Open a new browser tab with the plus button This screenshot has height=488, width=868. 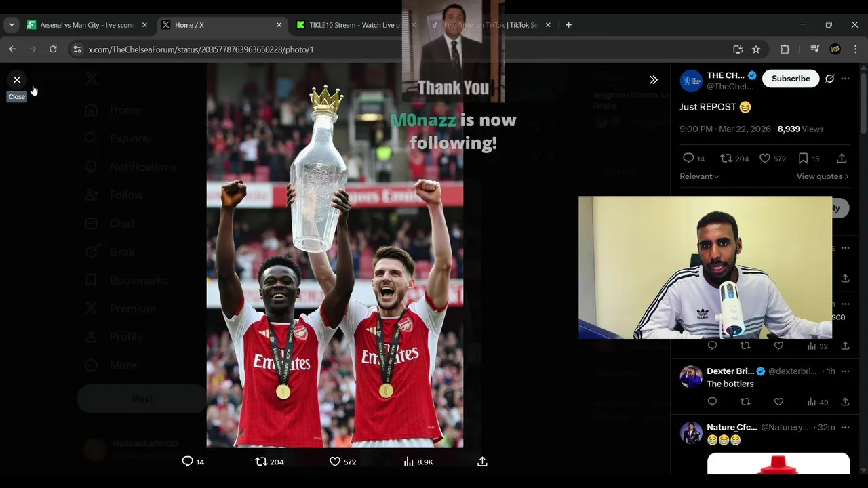point(568,25)
